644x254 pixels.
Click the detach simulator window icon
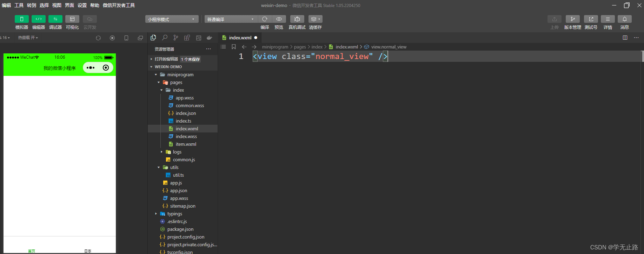(x=140, y=38)
